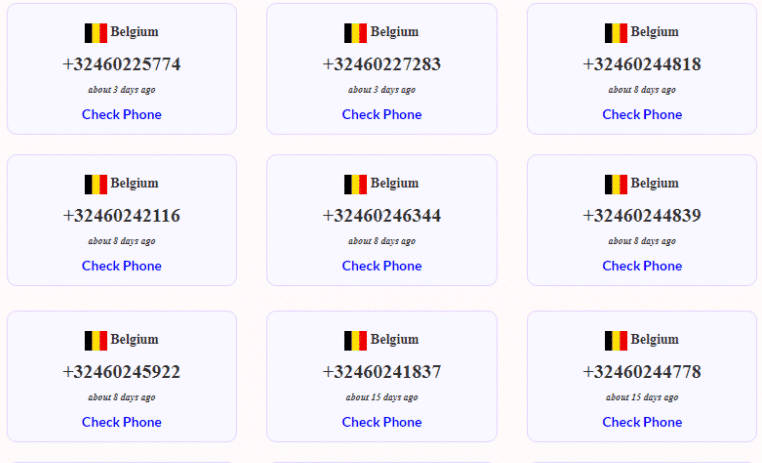The height and width of the screenshot is (463, 762).
Task: Select the phone number +32460241837
Action: 382,372
